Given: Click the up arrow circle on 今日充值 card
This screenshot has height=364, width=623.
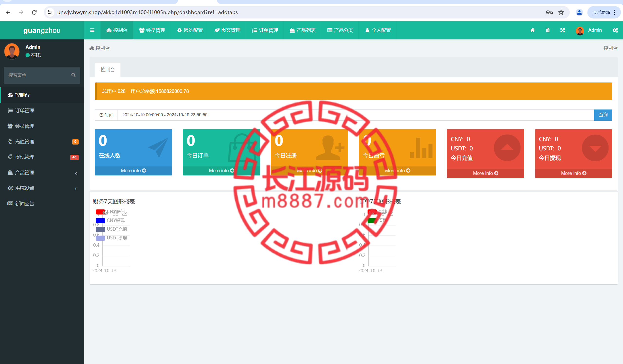Looking at the screenshot, I should (x=507, y=148).
